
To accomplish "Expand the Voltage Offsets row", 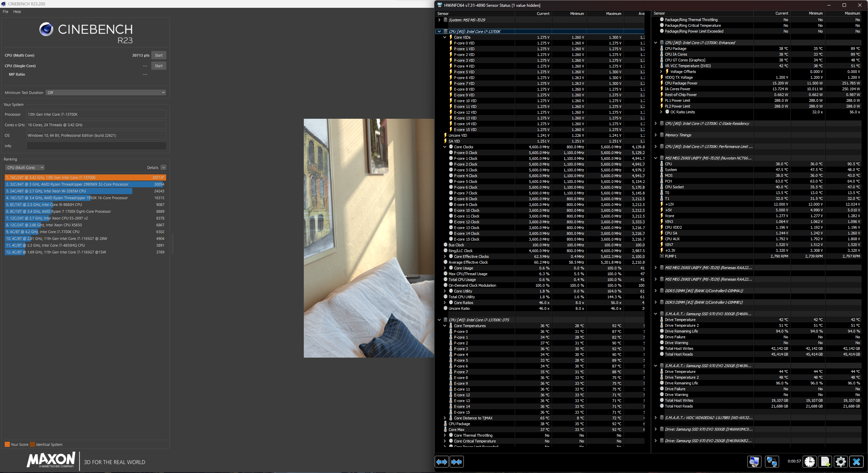I will click(661, 72).
